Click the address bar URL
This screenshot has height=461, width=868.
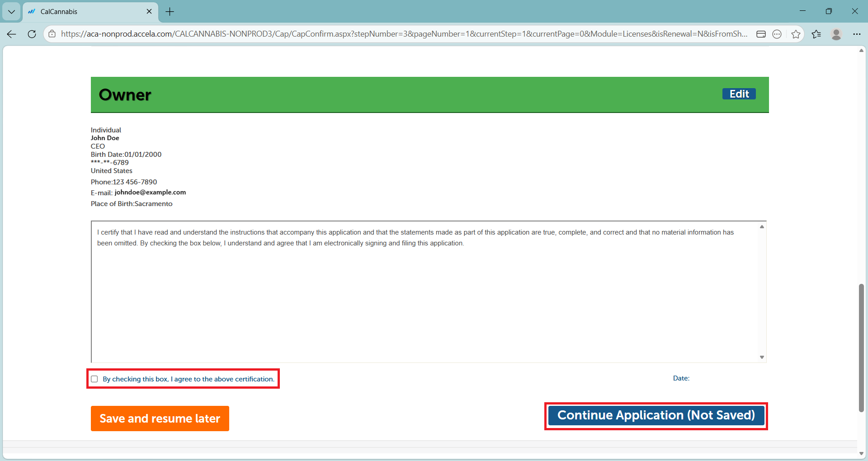(x=404, y=34)
